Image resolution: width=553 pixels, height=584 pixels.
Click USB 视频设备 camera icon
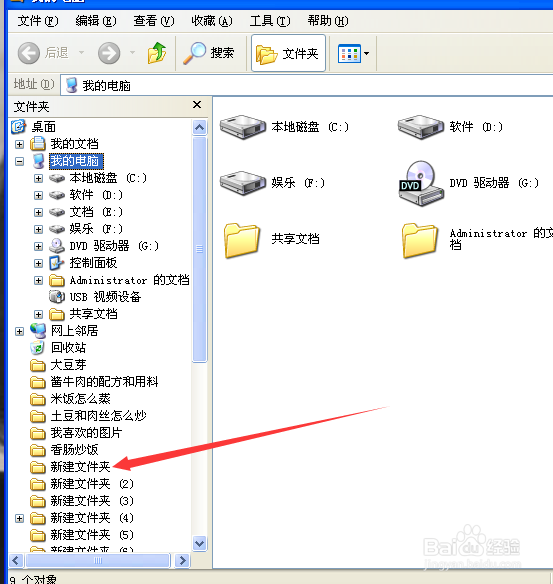tap(57, 297)
